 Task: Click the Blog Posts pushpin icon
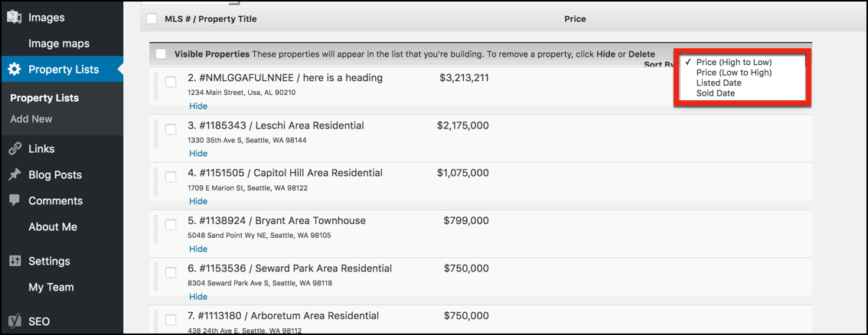[14, 175]
